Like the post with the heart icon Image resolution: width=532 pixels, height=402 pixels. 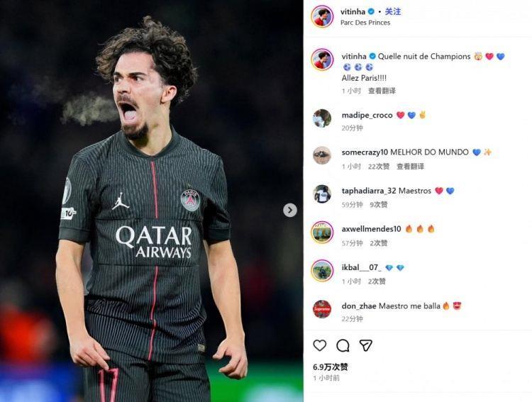coord(319,345)
